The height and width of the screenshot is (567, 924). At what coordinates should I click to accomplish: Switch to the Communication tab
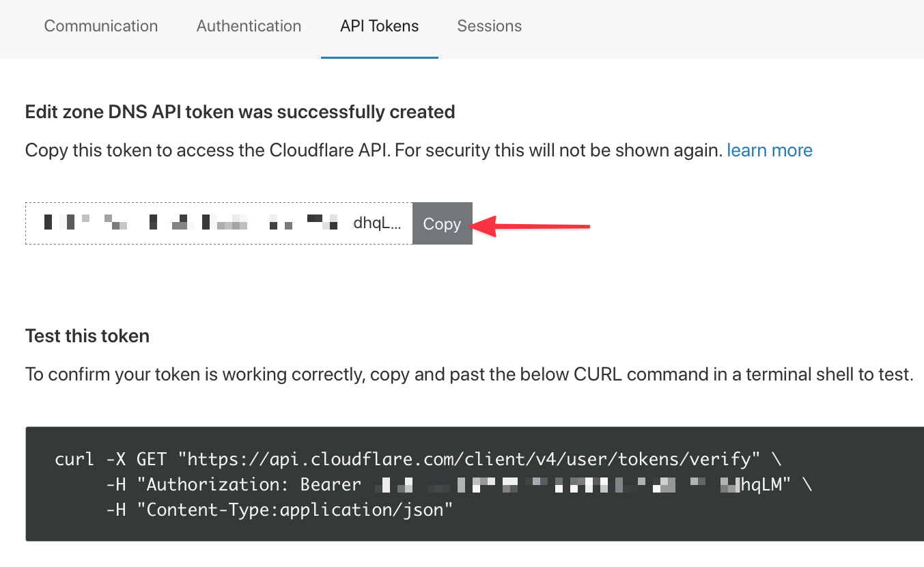101,26
